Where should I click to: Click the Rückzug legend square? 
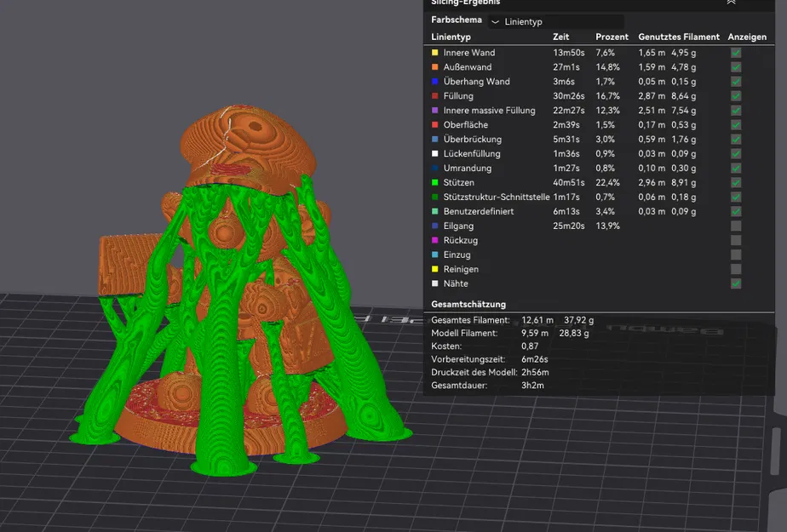pyautogui.click(x=434, y=240)
